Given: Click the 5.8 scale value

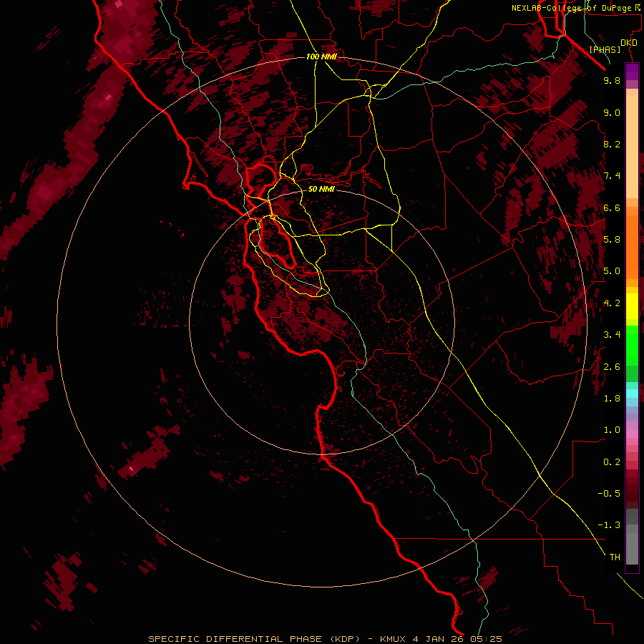Looking at the screenshot, I should click(x=612, y=240).
